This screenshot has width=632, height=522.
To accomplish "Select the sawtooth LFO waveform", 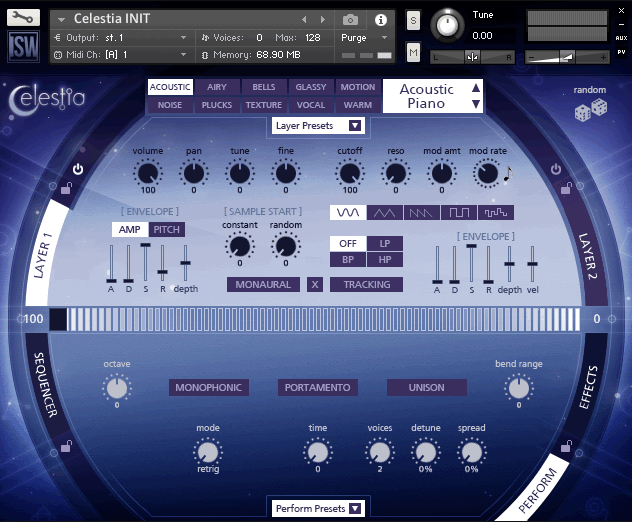I will click(422, 212).
